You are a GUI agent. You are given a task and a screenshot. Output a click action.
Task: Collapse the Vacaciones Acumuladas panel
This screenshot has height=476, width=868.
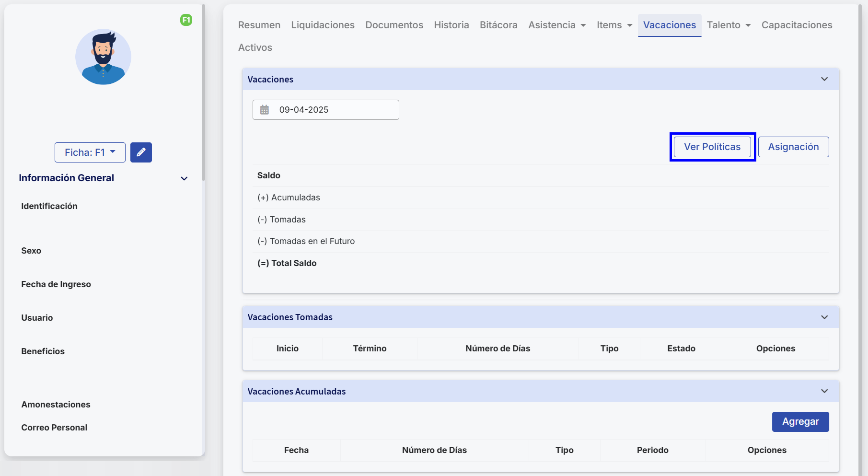coord(824,391)
